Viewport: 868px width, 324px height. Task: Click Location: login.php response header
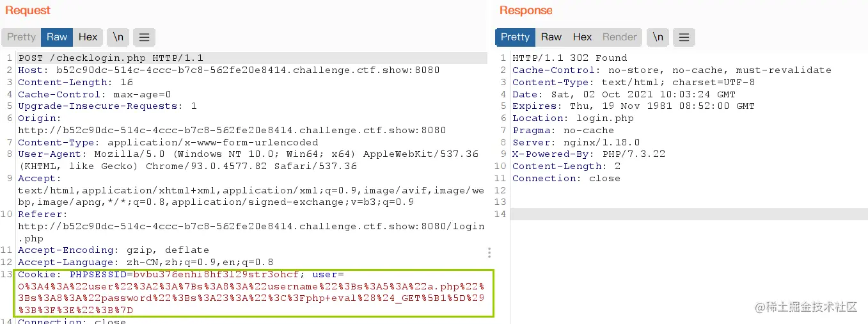tap(573, 118)
